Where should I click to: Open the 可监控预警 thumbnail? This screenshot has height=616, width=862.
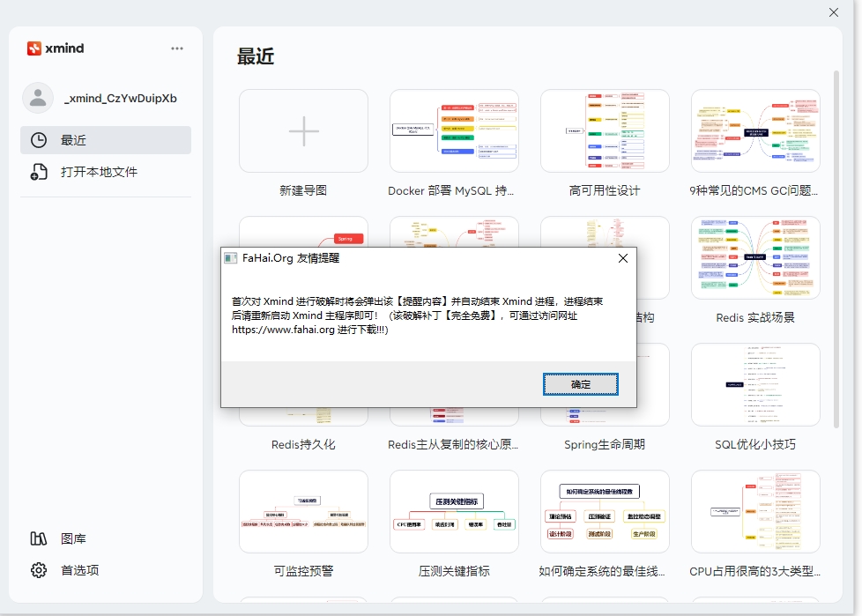tap(303, 512)
